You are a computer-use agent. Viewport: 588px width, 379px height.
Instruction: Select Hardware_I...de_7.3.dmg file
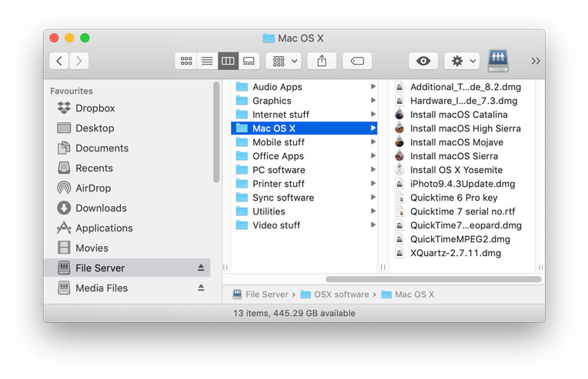click(x=462, y=101)
